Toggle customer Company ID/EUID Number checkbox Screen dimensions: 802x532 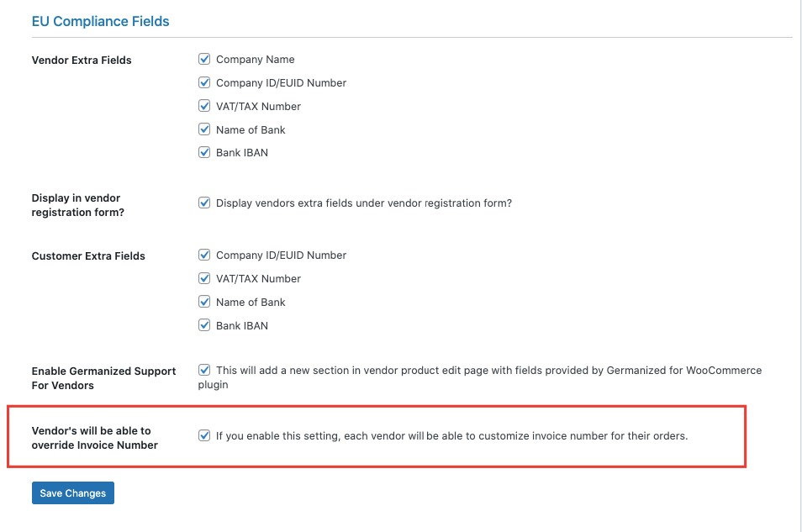point(204,255)
